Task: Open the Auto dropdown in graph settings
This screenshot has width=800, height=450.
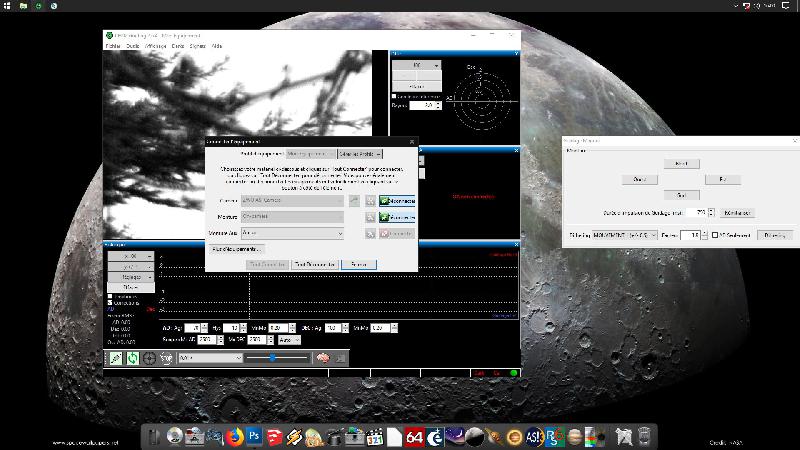Action: coord(289,340)
